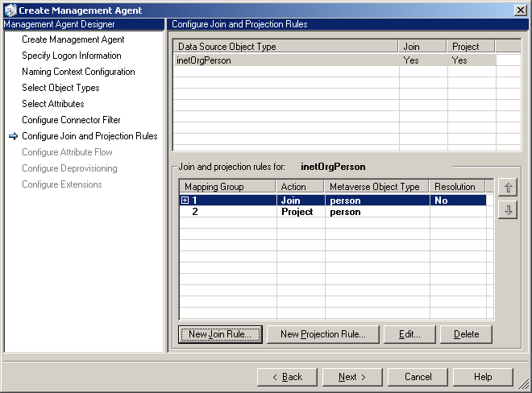Screen dimensions: 532x393
Task: Click the dialog resize grip corner
Action: (x=523, y=384)
